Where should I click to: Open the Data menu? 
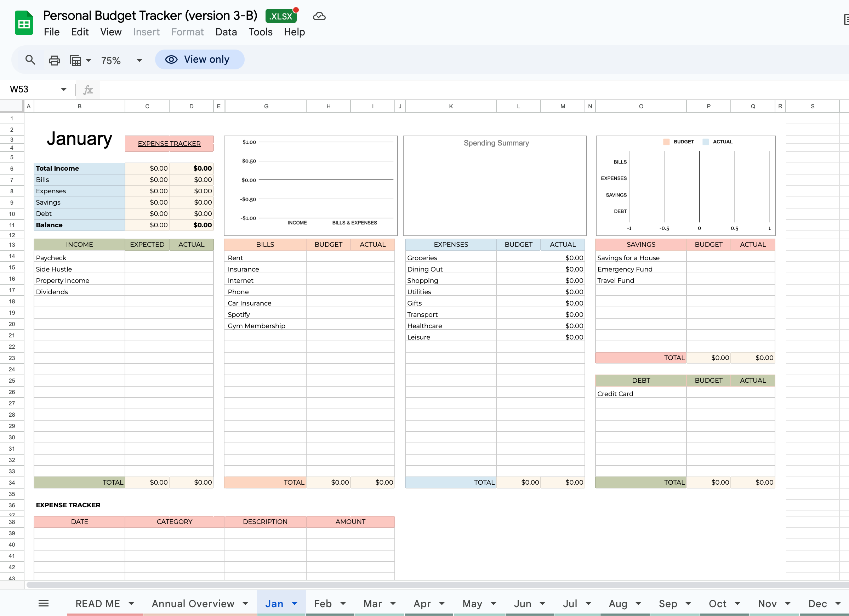point(226,32)
